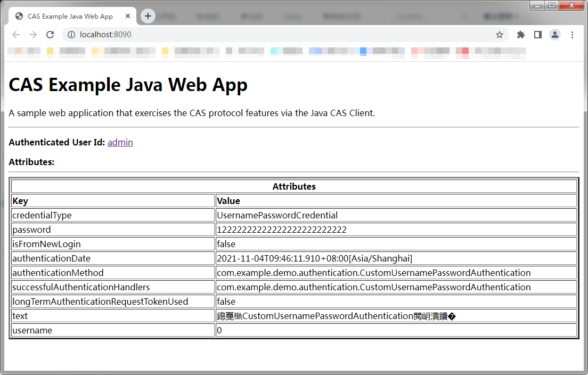
Task: Click the admin authenticated user link
Action: click(x=120, y=142)
